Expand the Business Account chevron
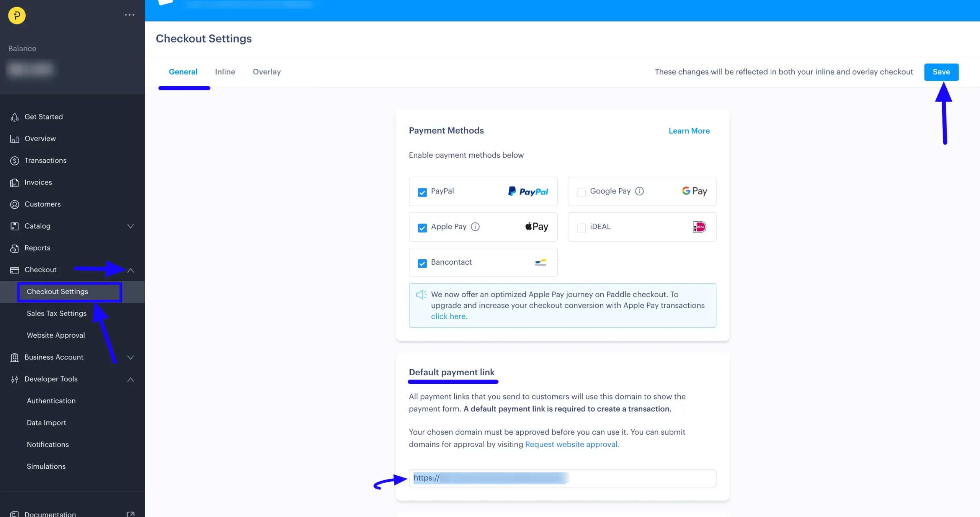The width and height of the screenshot is (980, 517). tap(131, 358)
